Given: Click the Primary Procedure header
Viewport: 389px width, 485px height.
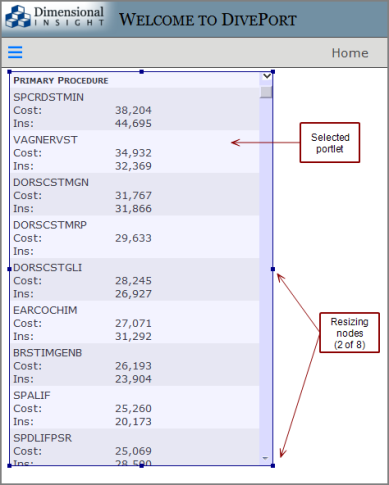Looking at the screenshot, I should click(x=61, y=81).
